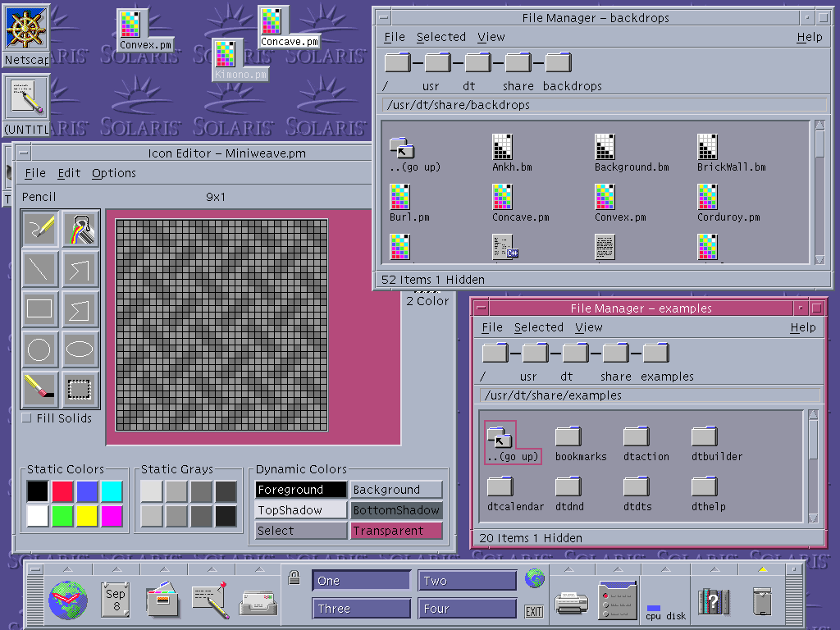The image size is (840, 630).
Task: Click the /usr/dt/share/backdrops path field
Action: 605,105
